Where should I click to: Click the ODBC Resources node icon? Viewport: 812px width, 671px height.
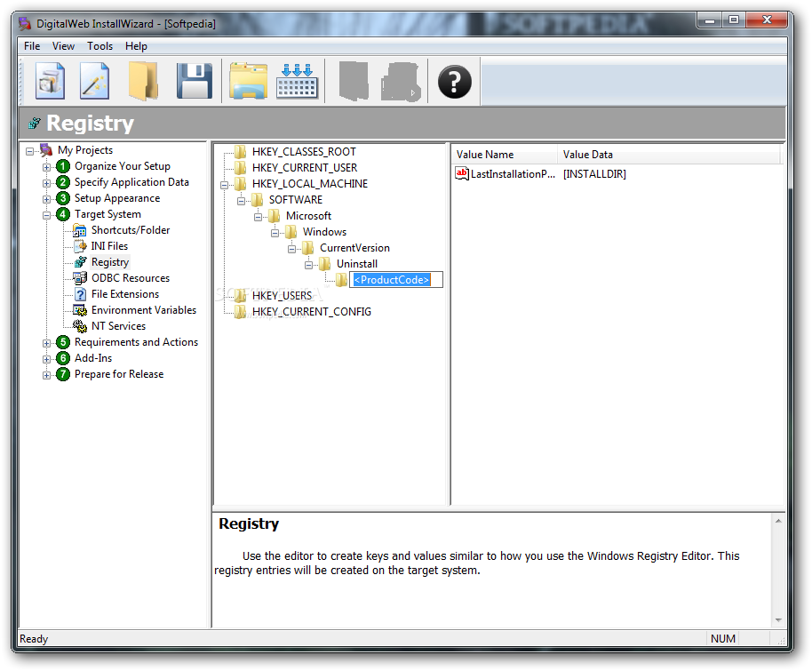click(80, 279)
